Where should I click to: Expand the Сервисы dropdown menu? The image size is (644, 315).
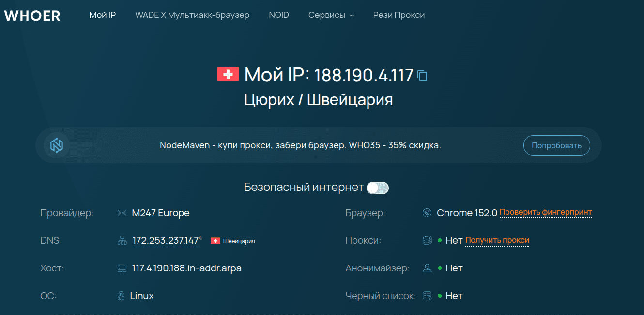point(331,15)
